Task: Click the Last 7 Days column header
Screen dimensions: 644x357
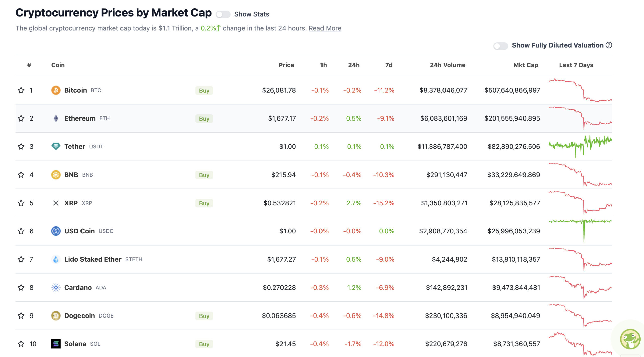Action: pyautogui.click(x=576, y=65)
